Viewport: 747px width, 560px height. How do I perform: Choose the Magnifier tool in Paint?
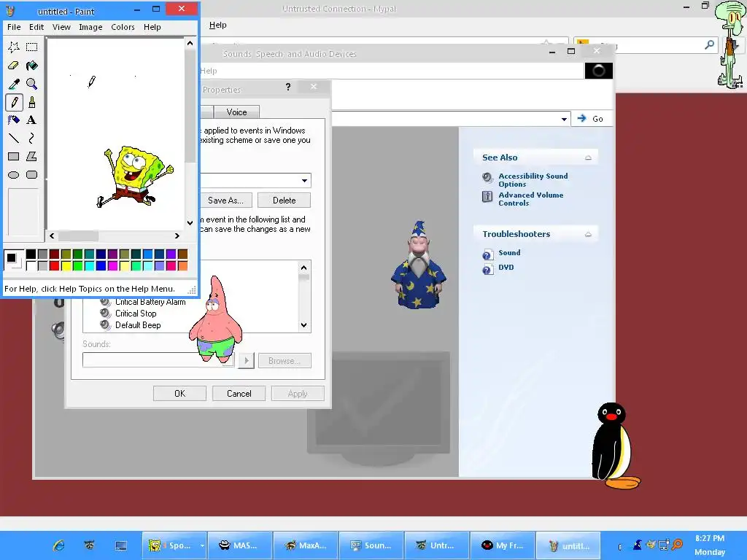(32, 84)
